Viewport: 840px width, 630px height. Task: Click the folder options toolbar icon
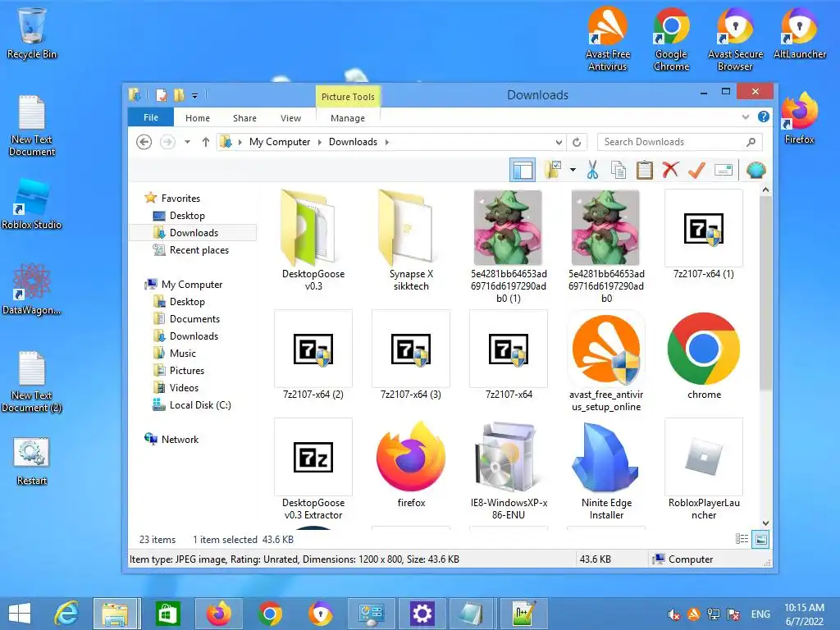[554, 171]
